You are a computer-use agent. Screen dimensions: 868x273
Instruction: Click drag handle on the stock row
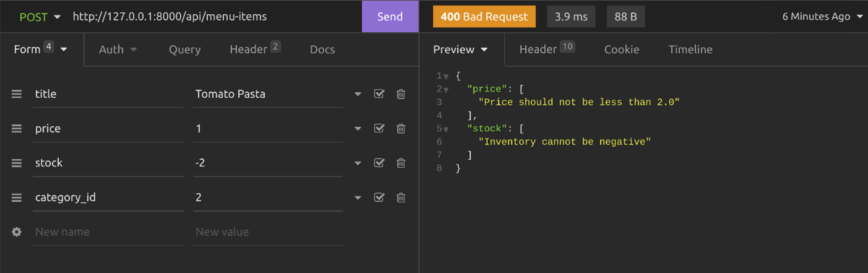pyautogui.click(x=17, y=163)
